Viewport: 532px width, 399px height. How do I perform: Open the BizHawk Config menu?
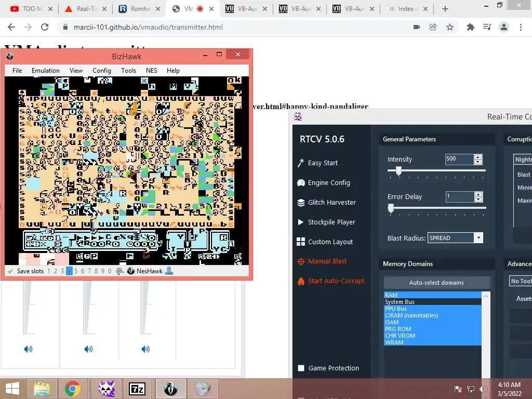pos(102,71)
